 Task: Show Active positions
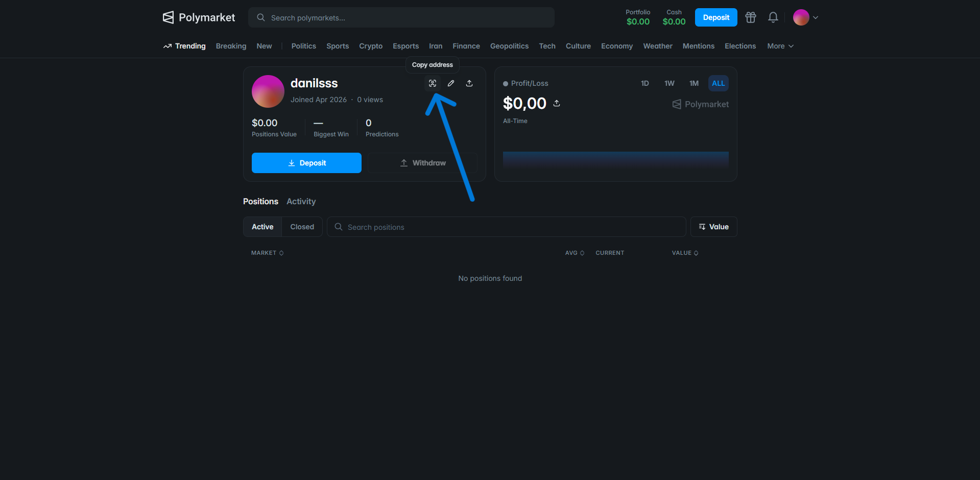click(x=262, y=227)
